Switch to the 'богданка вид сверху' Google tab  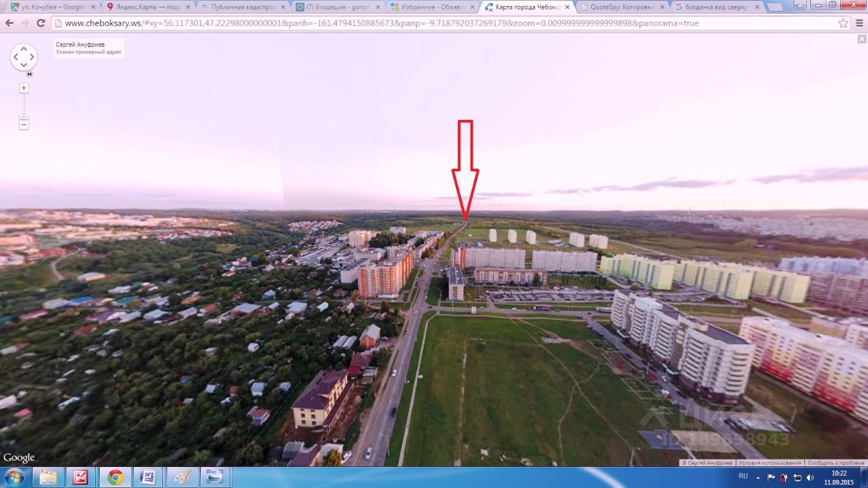(717, 7)
